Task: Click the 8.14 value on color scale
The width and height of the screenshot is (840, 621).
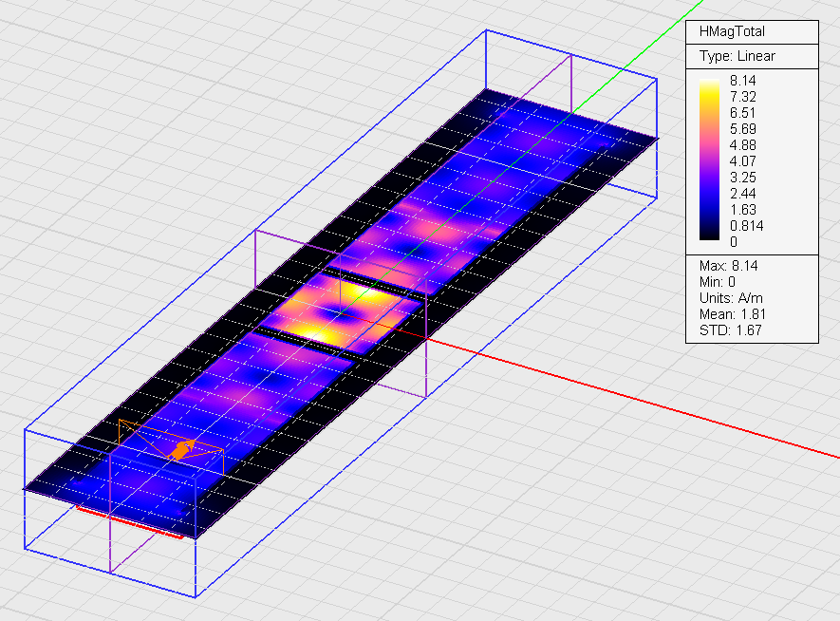Action: point(742,81)
